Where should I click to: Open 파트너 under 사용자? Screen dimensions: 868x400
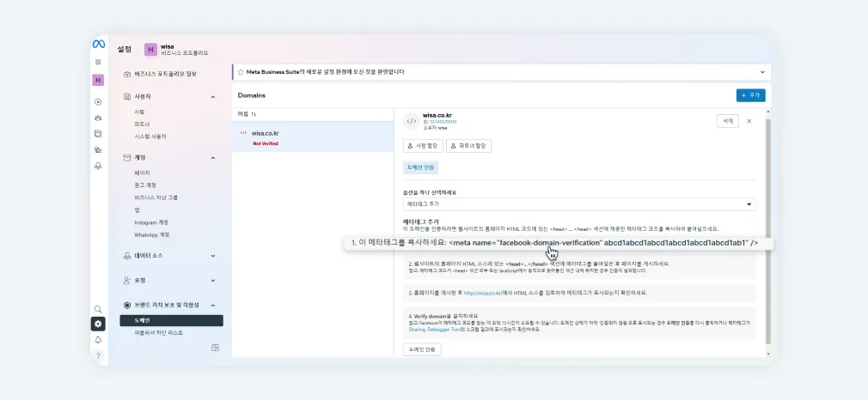142,124
